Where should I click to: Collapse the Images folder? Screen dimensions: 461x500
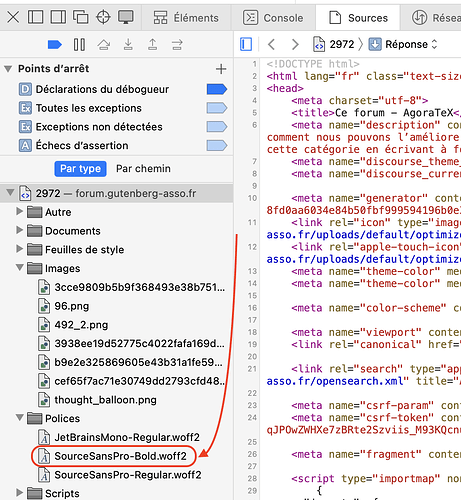point(20,268)
